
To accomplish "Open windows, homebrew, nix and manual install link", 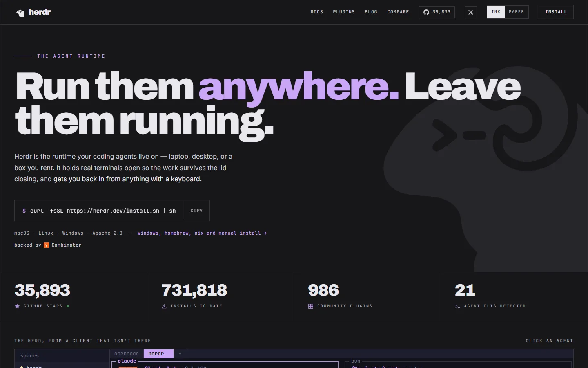I will point(202,233).
